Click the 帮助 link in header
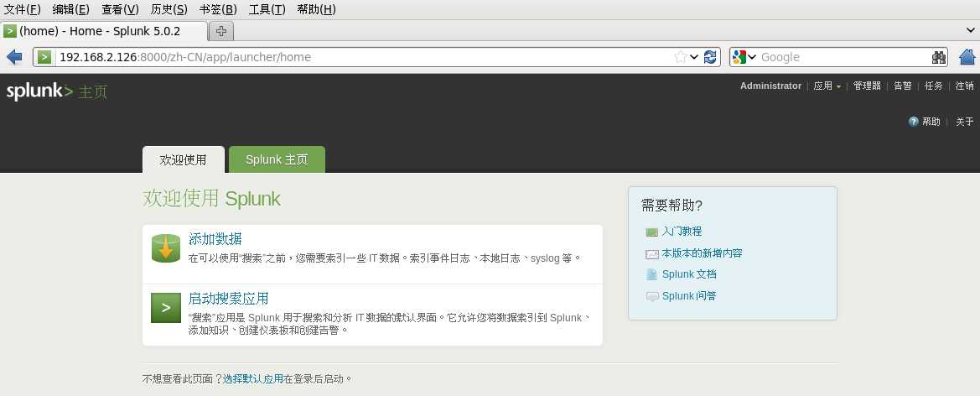The height and width of the screenshot is (396, 980). point(931,122)
